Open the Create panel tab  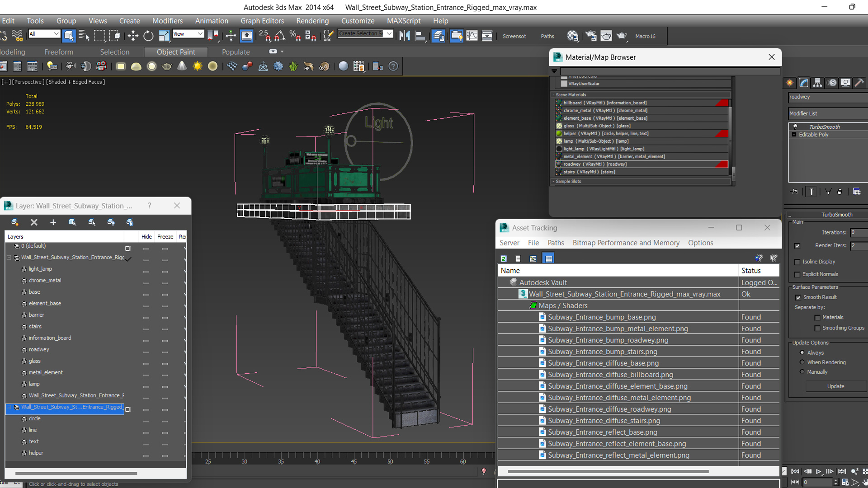pyautogui.click(x=790, y=83)
